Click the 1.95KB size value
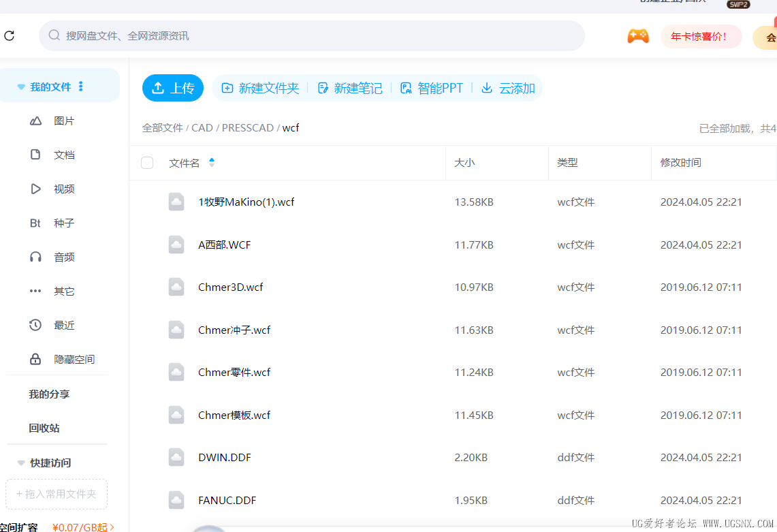 point(471,500)
